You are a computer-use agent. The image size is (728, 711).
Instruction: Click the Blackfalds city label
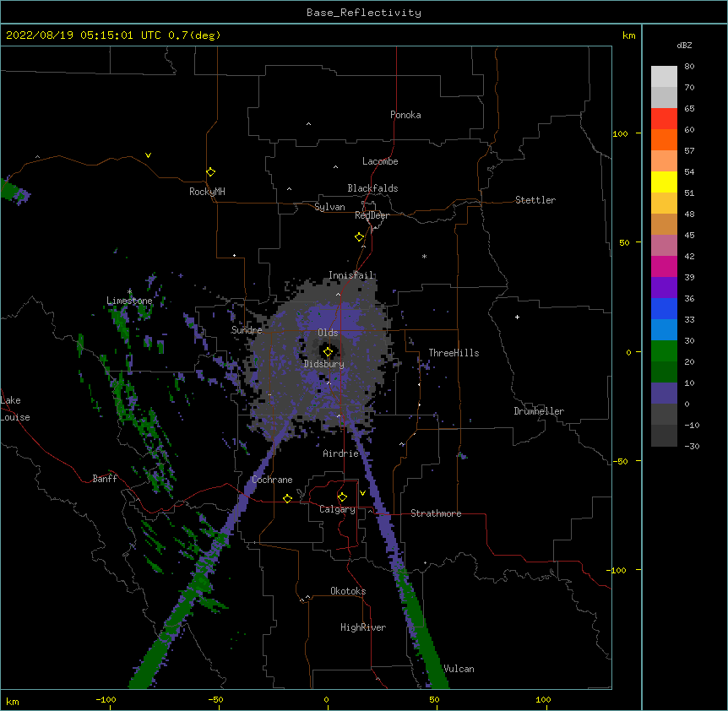372,188
